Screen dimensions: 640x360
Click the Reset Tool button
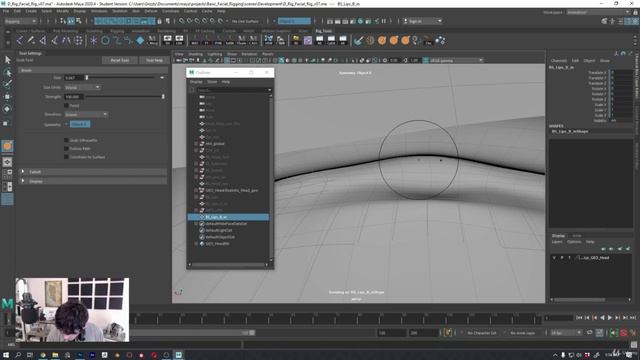(x=120, y=60)
